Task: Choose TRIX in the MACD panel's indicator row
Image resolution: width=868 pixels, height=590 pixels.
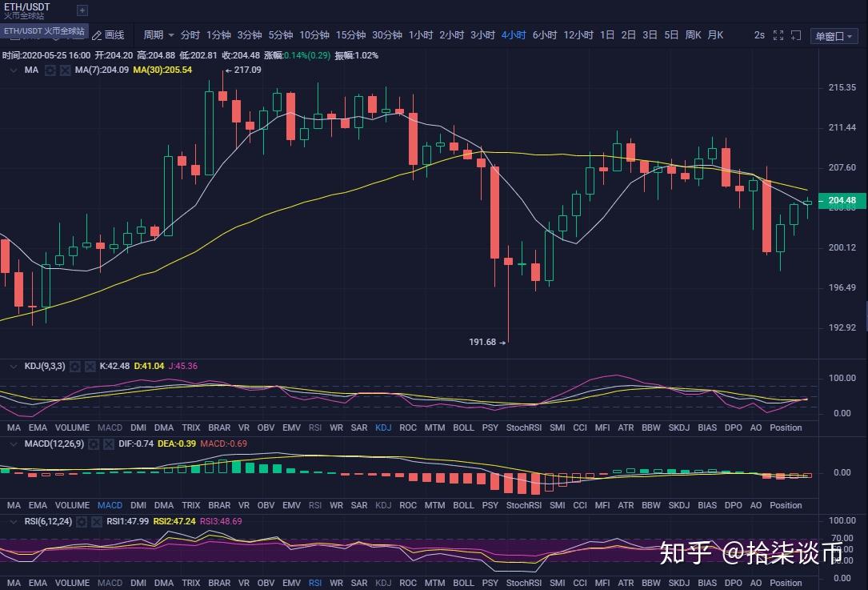Action: click(x=190, y=505)
